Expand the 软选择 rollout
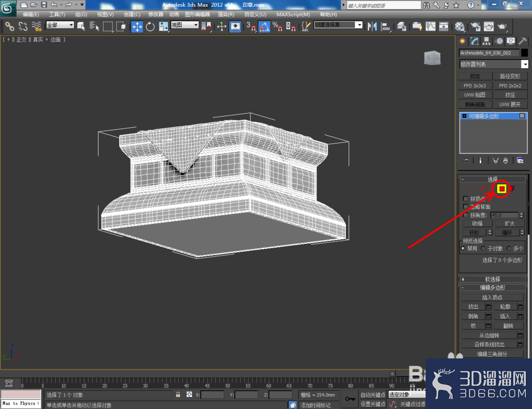 [492, 279]
